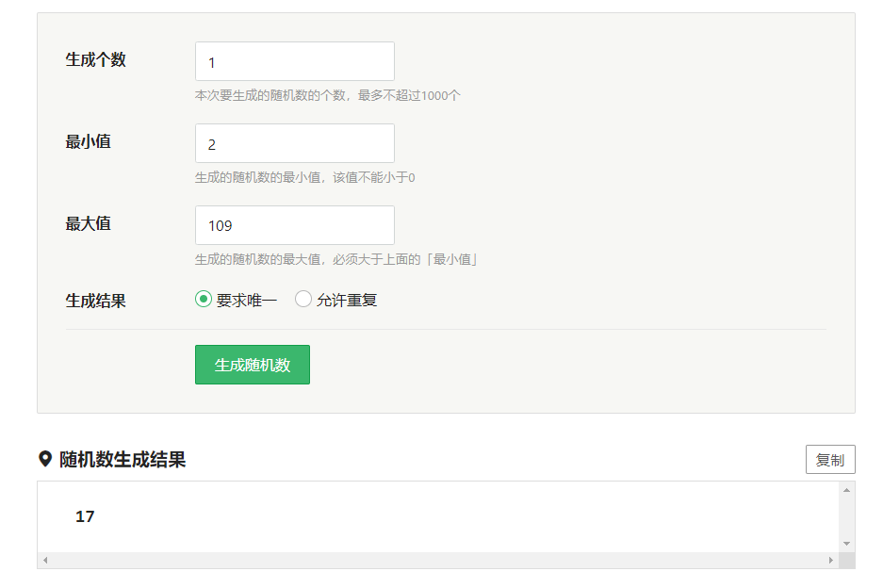
Task: Click the 随机数生成结果 heading
Action: [123, 460]
